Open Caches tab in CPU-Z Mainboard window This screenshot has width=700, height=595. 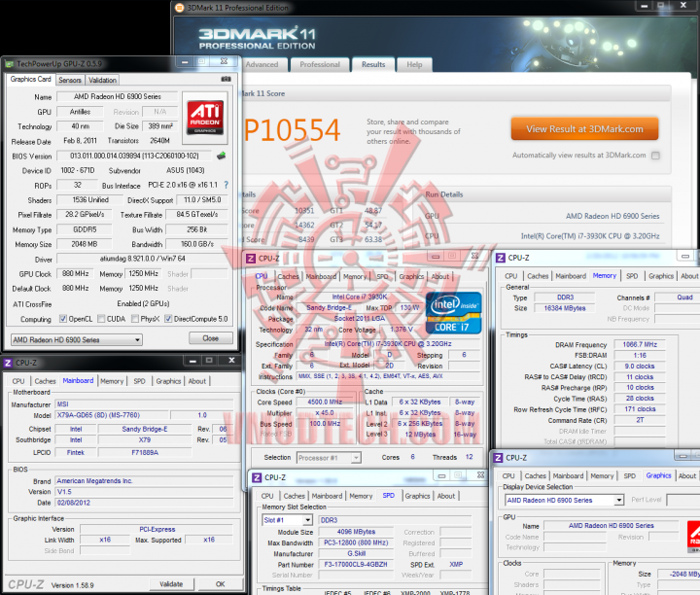[x=45, y=381]
